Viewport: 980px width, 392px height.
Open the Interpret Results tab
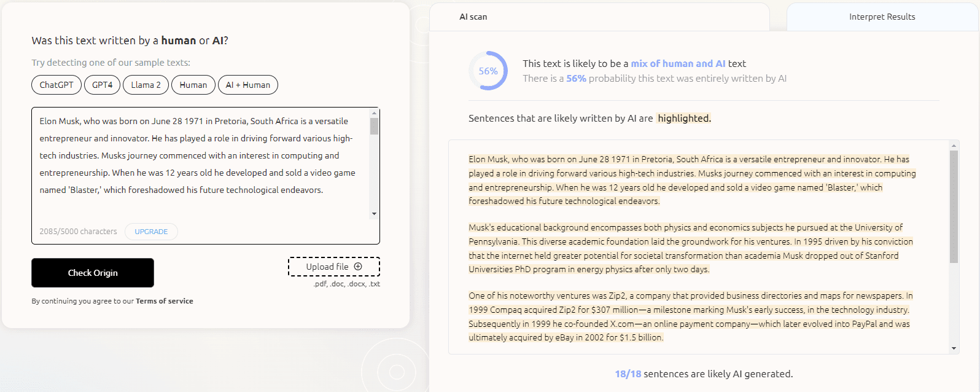click(x=882, y=17)
